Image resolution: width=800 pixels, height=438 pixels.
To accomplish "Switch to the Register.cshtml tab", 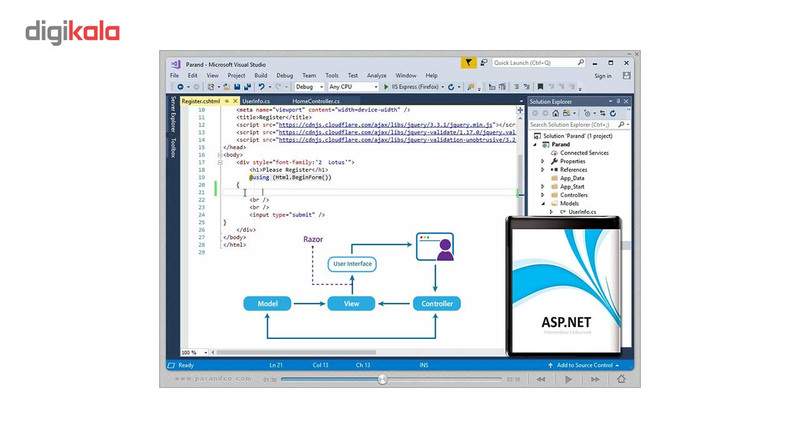I will 201,101.
